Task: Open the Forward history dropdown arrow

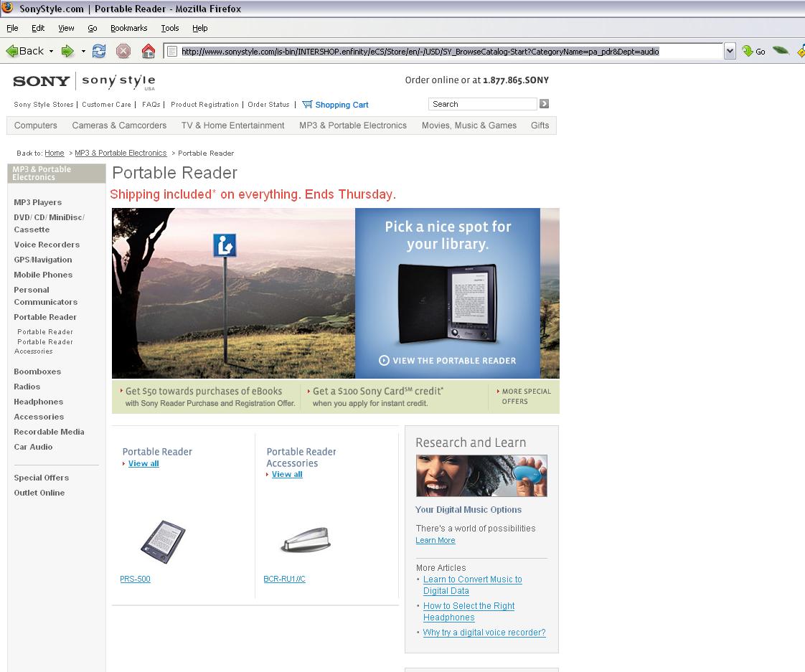Action: point(83,52)
